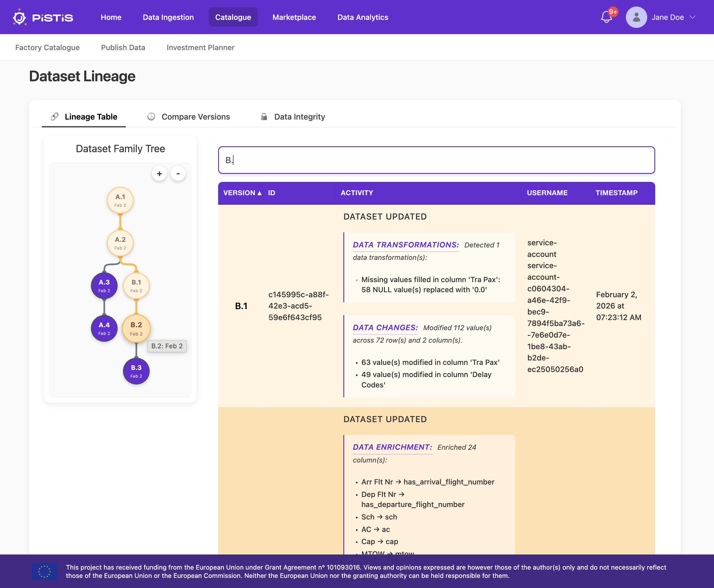The width and height of the screenshot is (714, 588).
Task: Click the 'Dataset Lineage' page title
Action: point(82,76)
